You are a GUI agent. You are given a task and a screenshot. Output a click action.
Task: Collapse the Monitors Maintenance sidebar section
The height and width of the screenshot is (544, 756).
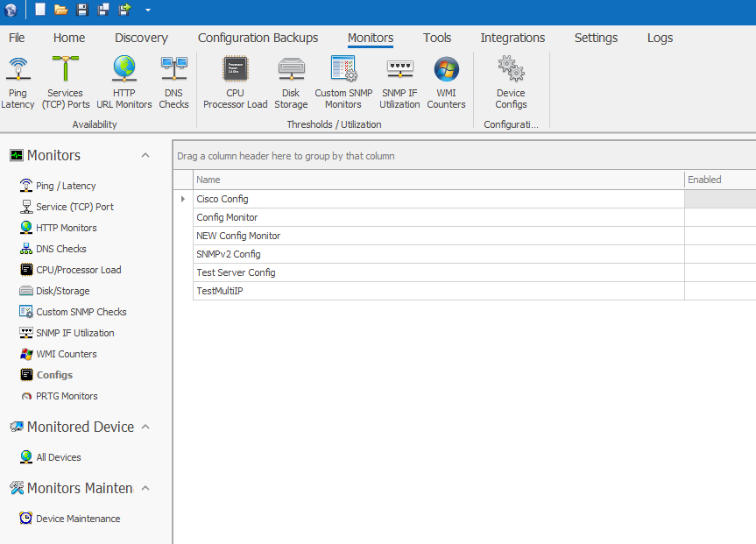145,488
